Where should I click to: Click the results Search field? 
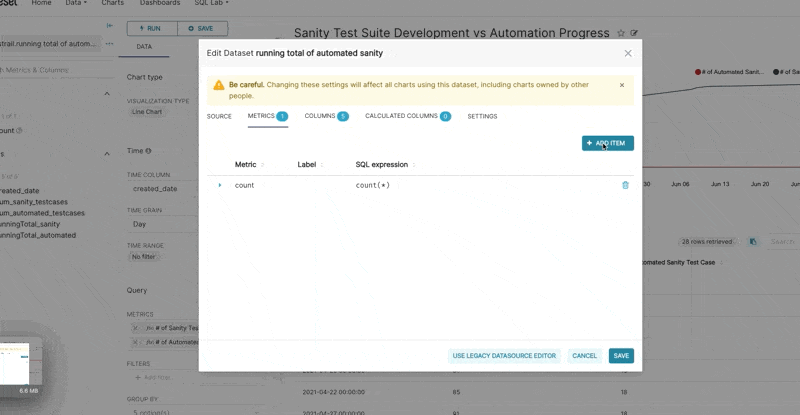click(x=783, y=242)
